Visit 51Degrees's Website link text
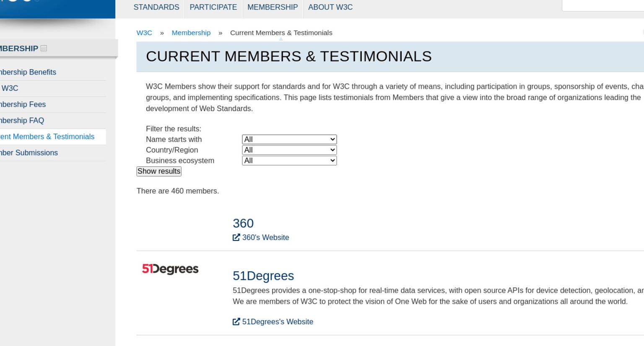 pyautogui.click(x=278, y=322)
